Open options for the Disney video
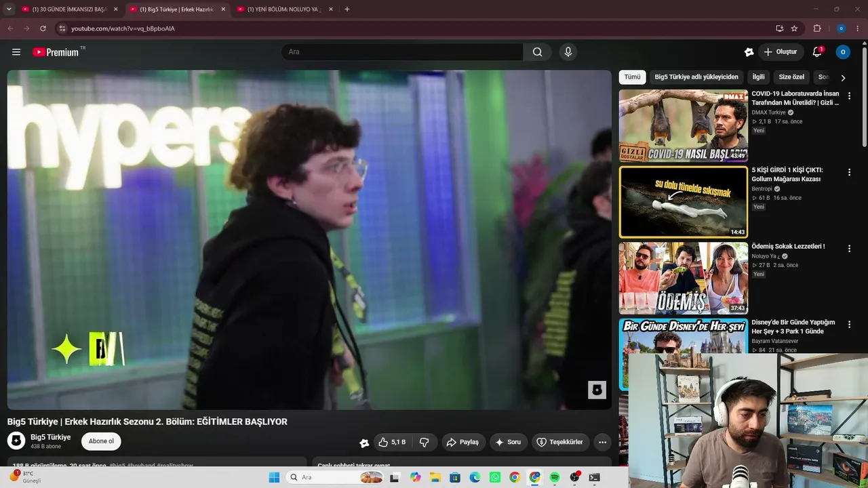868x488 pixels. tap(849, 325)
